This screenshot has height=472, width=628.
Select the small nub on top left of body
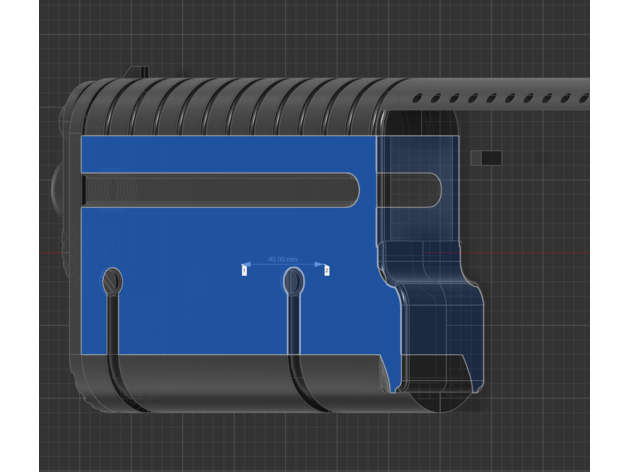coord(139,72)
